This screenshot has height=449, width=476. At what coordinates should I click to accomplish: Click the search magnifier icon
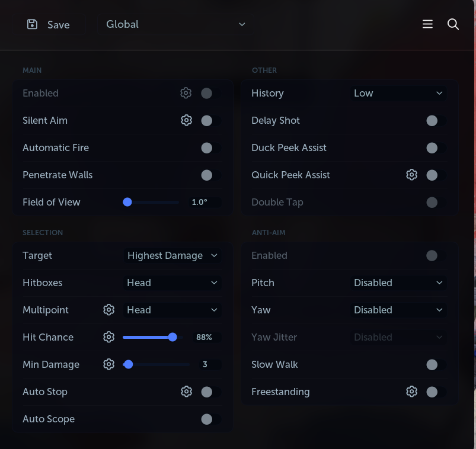[453, 24]
